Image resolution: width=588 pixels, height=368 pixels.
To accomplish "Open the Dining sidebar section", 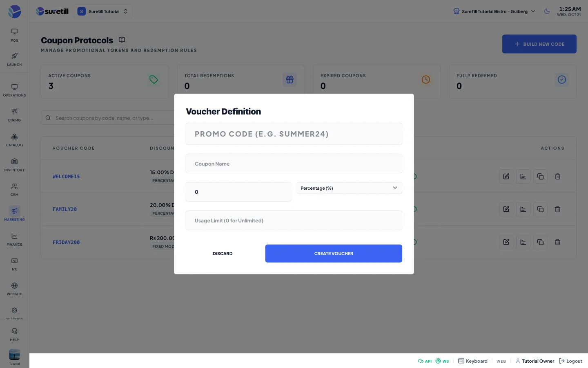I will point(14,115).
